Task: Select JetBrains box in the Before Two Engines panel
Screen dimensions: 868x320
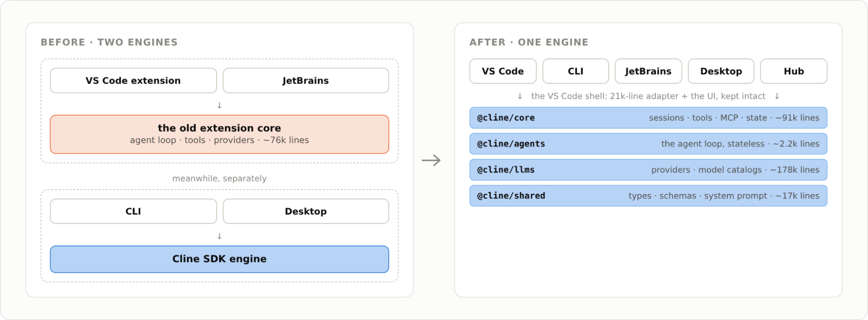Action: tap(306, 81)
